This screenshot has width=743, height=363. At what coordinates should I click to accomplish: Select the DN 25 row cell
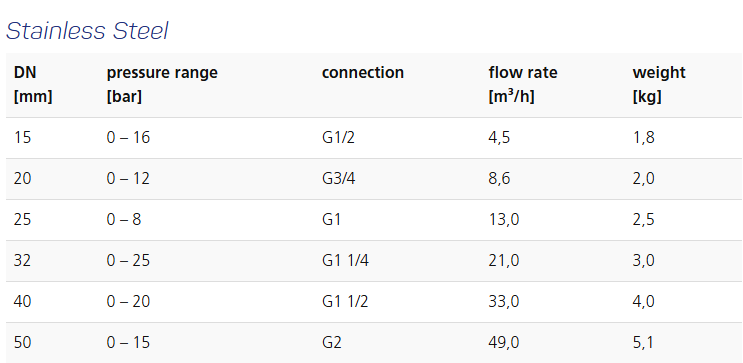[x=22, y=219]
